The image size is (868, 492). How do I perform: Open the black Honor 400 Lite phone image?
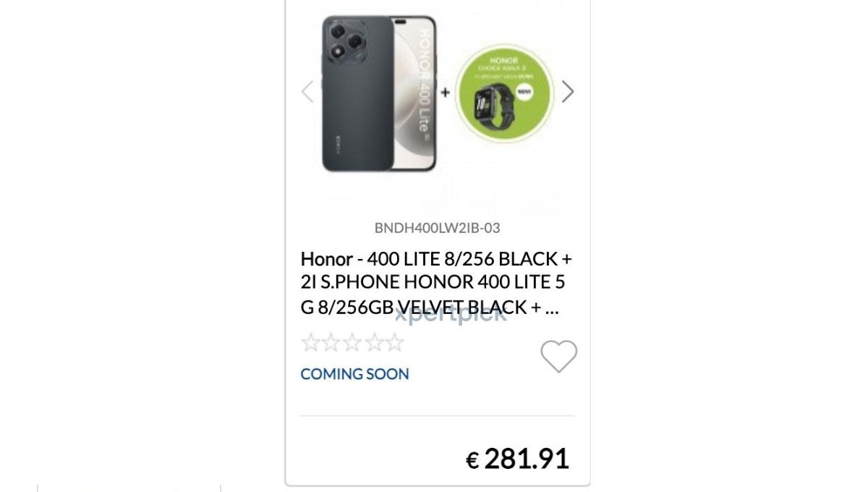[379, 93]
